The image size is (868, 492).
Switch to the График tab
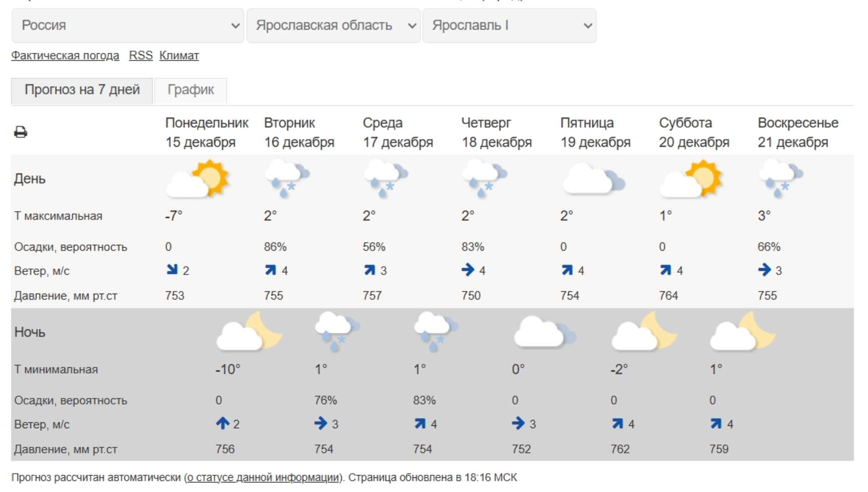[190, 90]
